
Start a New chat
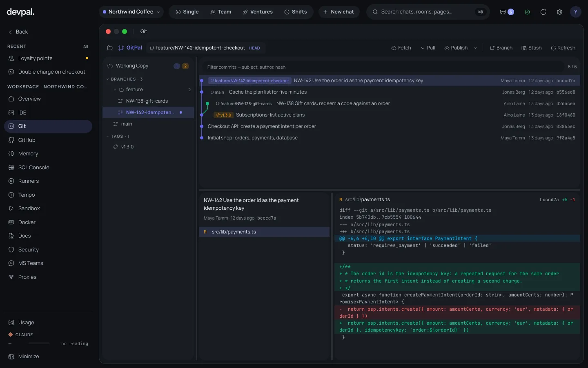point(339,12)
